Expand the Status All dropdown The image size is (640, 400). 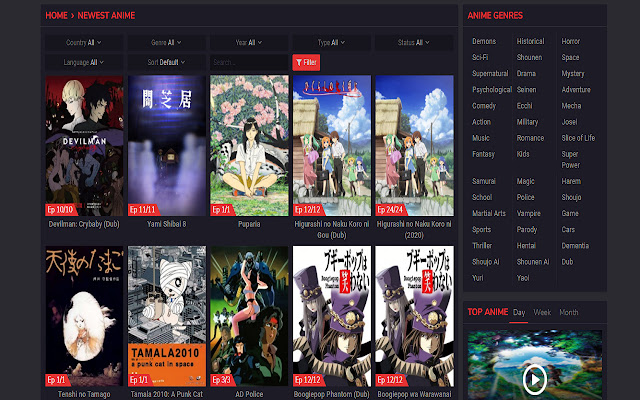pyautogui.click(x=413, y=42)
